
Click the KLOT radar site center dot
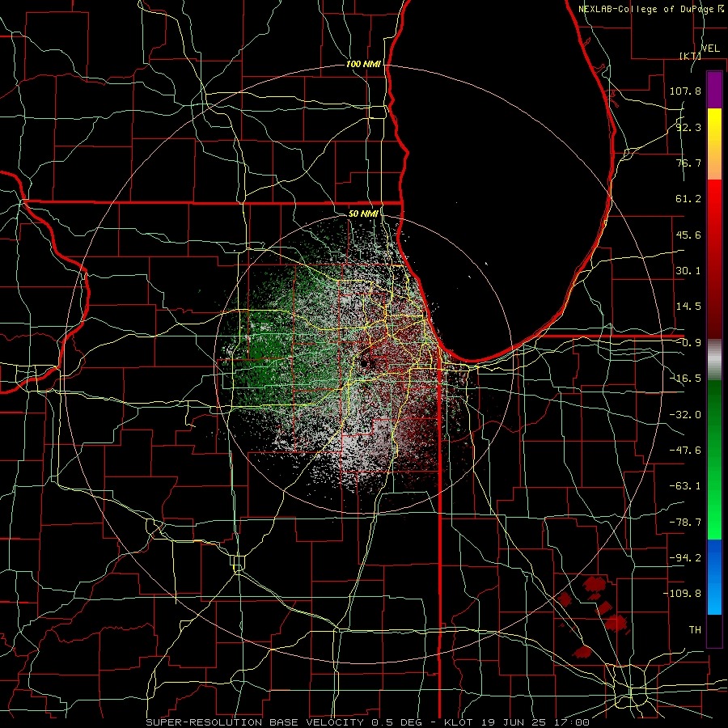365,363
